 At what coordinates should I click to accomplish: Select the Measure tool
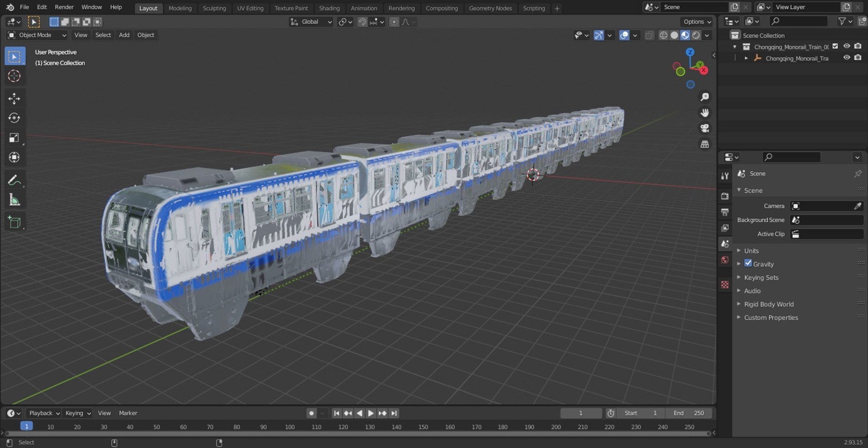click(14, 200)
